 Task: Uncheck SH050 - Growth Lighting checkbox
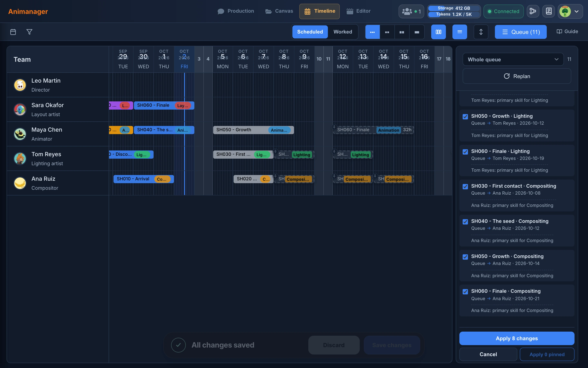point(465,117)
